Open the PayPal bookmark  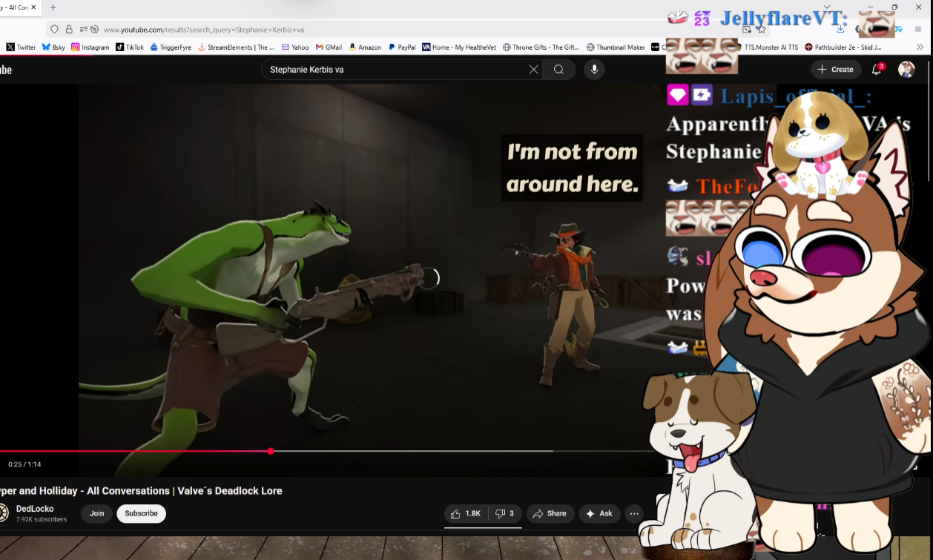click(401, 47)
